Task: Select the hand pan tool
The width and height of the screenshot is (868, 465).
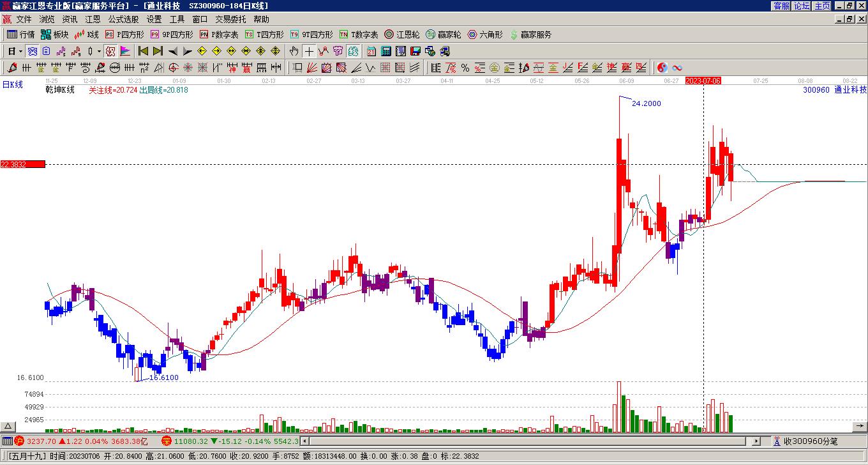Action: point(294,51)
